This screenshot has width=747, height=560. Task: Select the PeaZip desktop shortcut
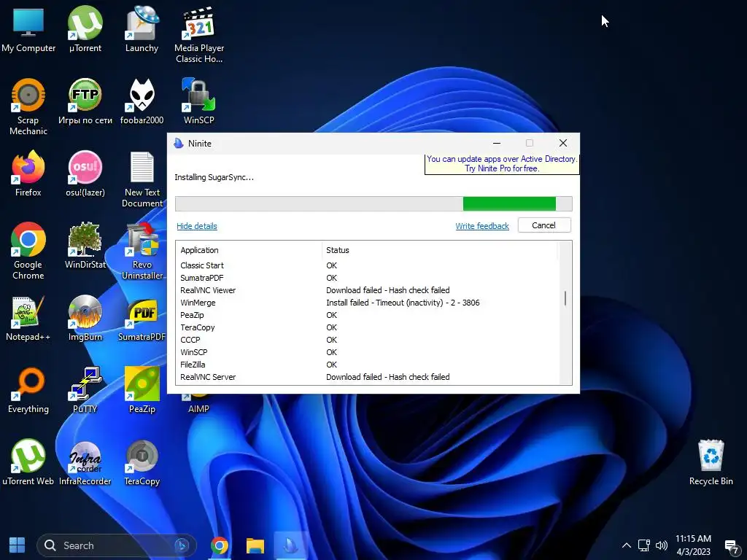(142, 391)
